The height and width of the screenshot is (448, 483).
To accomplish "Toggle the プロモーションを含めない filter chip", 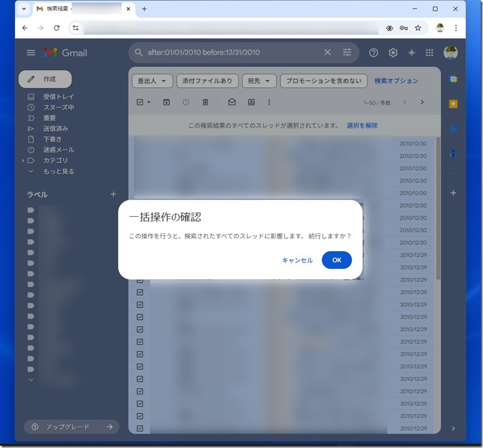I will (x=323, y=81).
